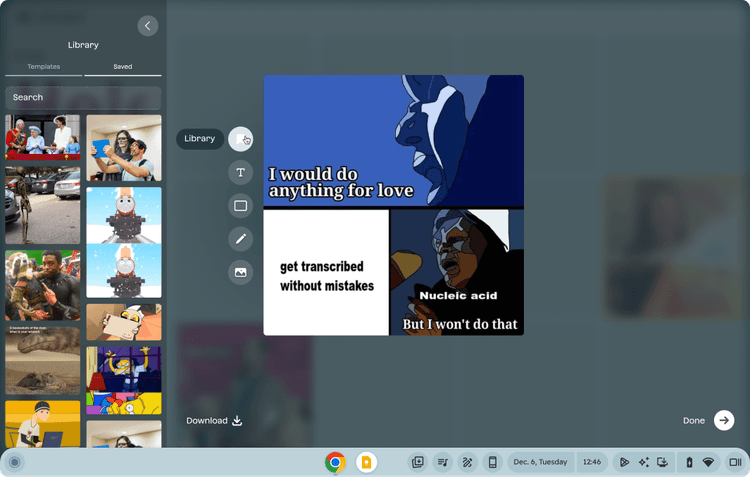Select 'I would do anything for love' caption
The image size is (750, 477).
coord(341,182)
